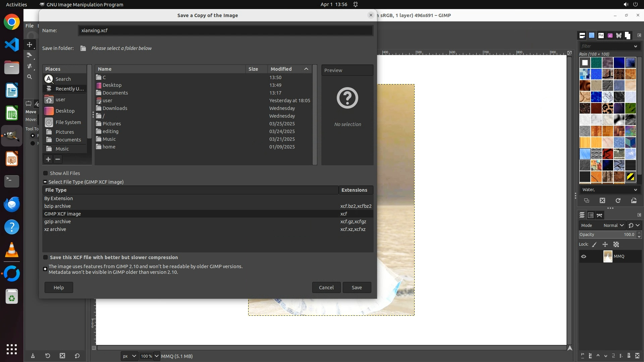The width and height of the screenshot is (644, 362).
Task: Click the refresh patterns icon
Action: pos(618,200)
